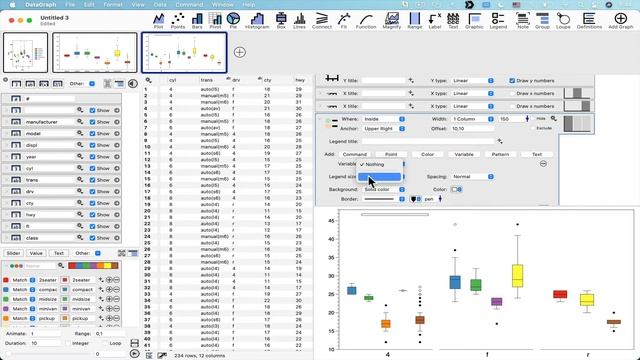The height and width of the screenshot is (360, 640).
Task: Enable the Integer checkbox in animate panel
Action: pos(68,343)
